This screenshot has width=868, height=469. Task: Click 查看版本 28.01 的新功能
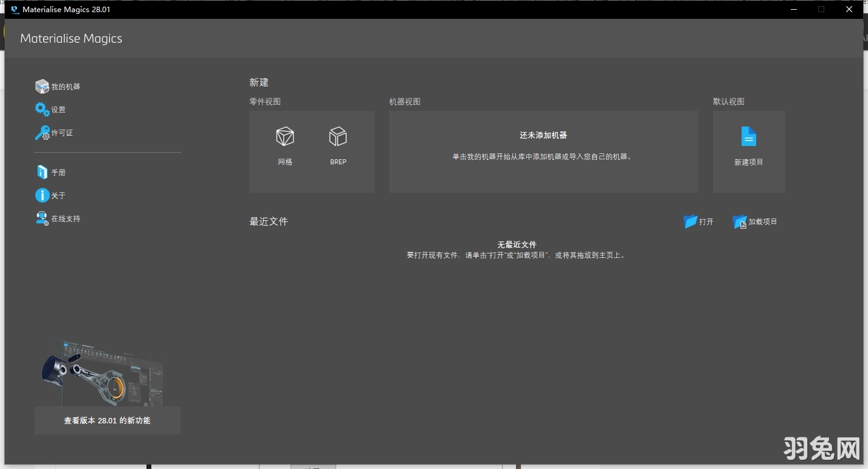coord(108,420)
